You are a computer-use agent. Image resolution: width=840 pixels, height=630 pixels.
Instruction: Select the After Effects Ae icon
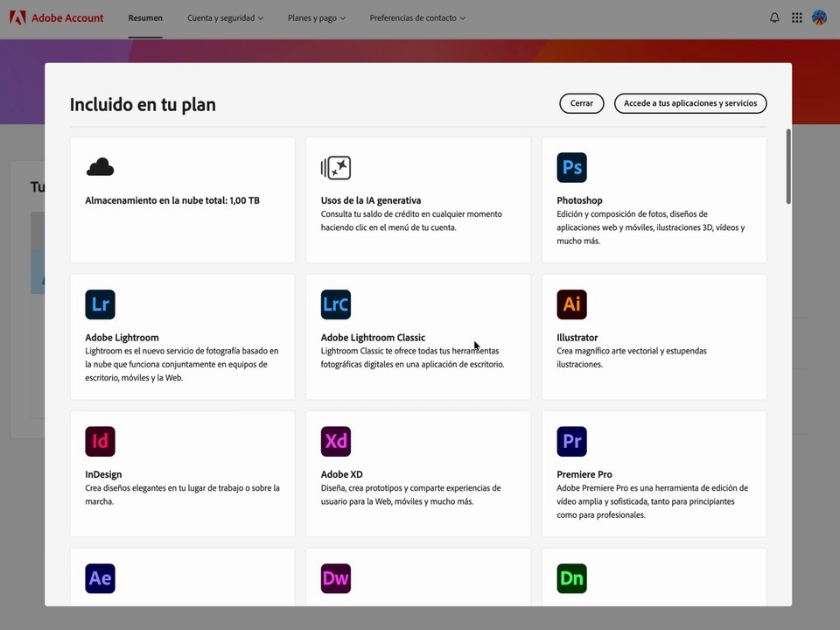point(100,578)
